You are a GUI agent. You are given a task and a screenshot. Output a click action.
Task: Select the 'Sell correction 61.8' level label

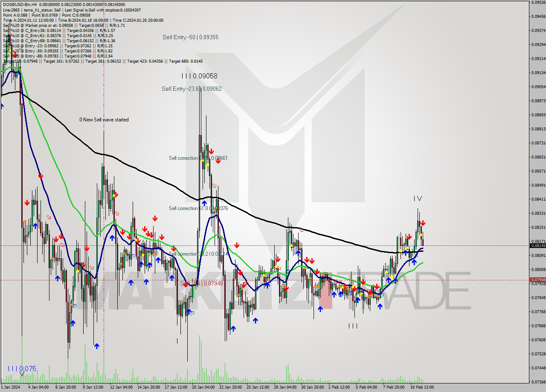[198, 208]
